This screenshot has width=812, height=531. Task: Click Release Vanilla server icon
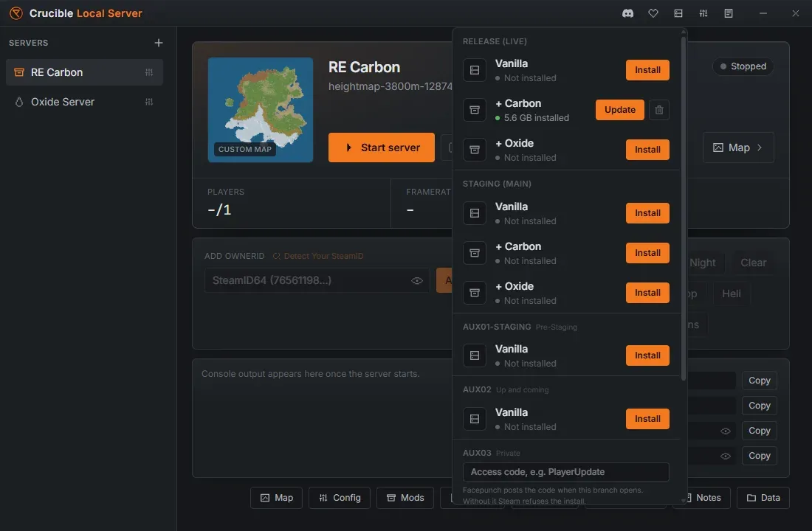(475, 70)
